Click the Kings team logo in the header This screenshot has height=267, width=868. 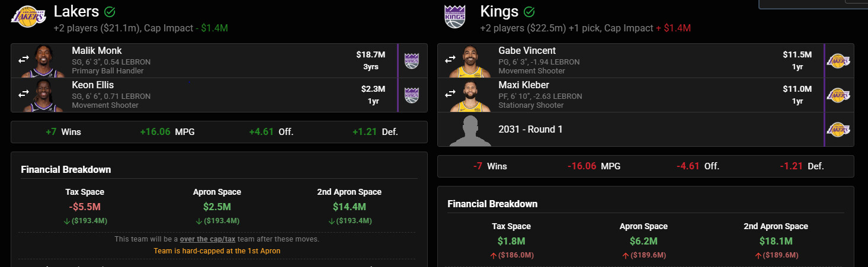pyautogui.click(x=455, y=16)
